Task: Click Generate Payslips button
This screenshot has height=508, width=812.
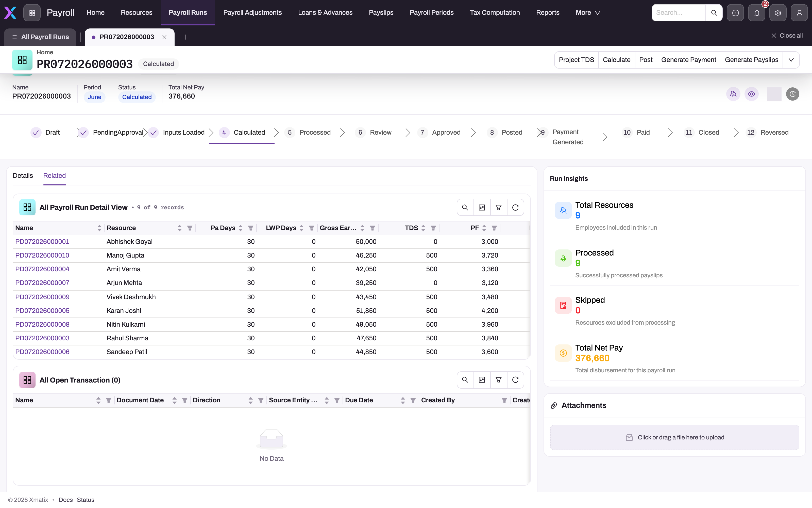Action: (x=751, y=60)
